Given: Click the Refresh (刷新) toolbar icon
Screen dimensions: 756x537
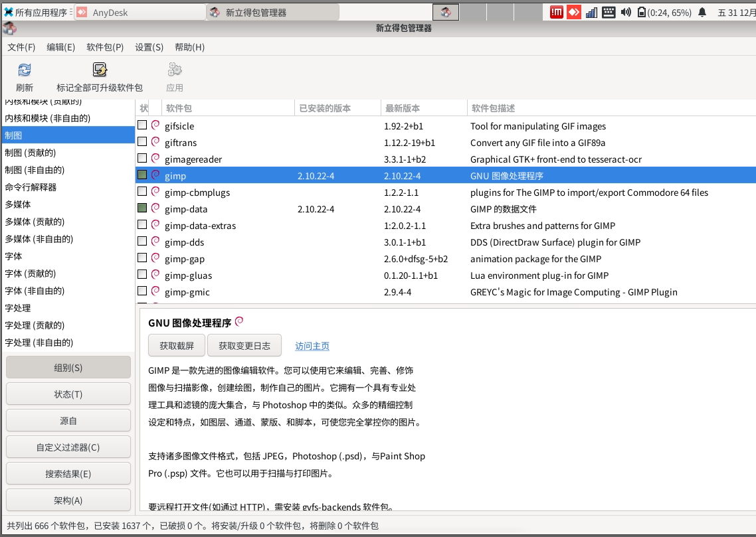Looking at the screenshot, I should coord(24,70).
